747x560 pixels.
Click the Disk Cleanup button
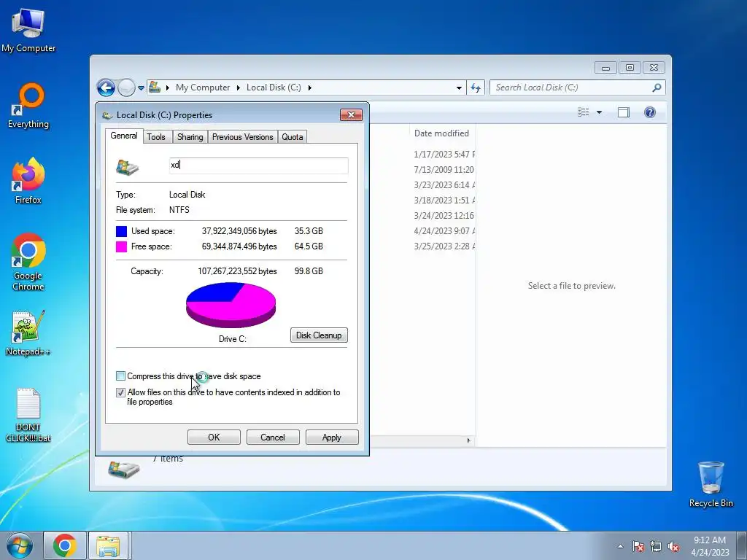coord(319,335)
